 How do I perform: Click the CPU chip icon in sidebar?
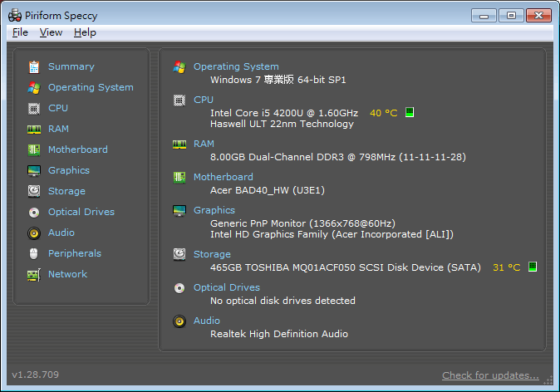[x=34, y=108]
